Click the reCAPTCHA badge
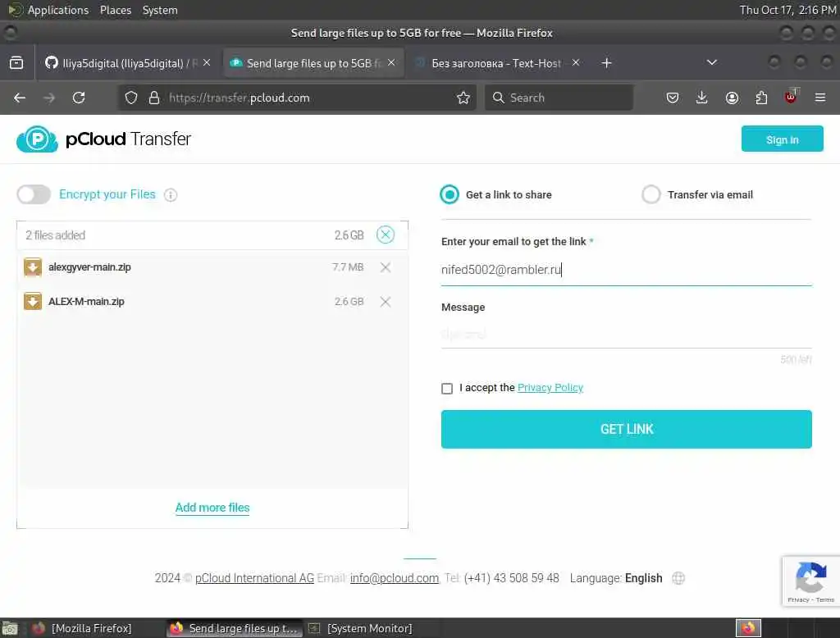This screenshot has width=840, height=638. click(x=810, y=581)
